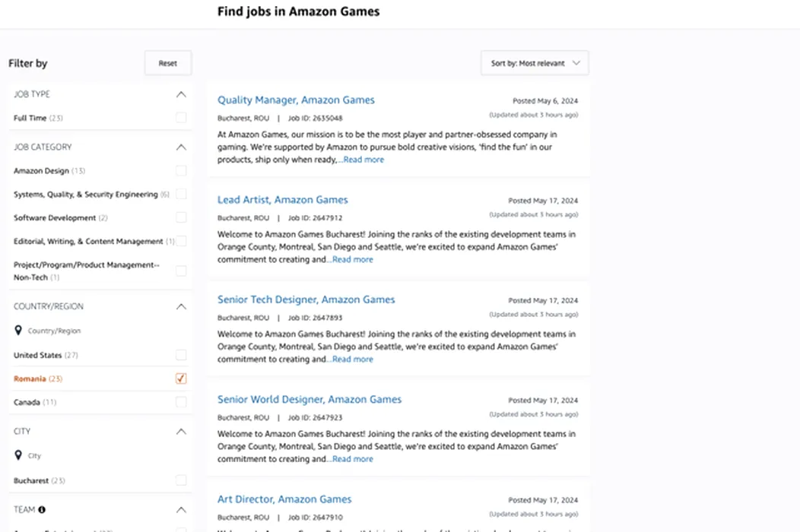This screenshot has height=532, width=800.
Task: Click Job ID: 2647912 text
Action: point(316,218)
